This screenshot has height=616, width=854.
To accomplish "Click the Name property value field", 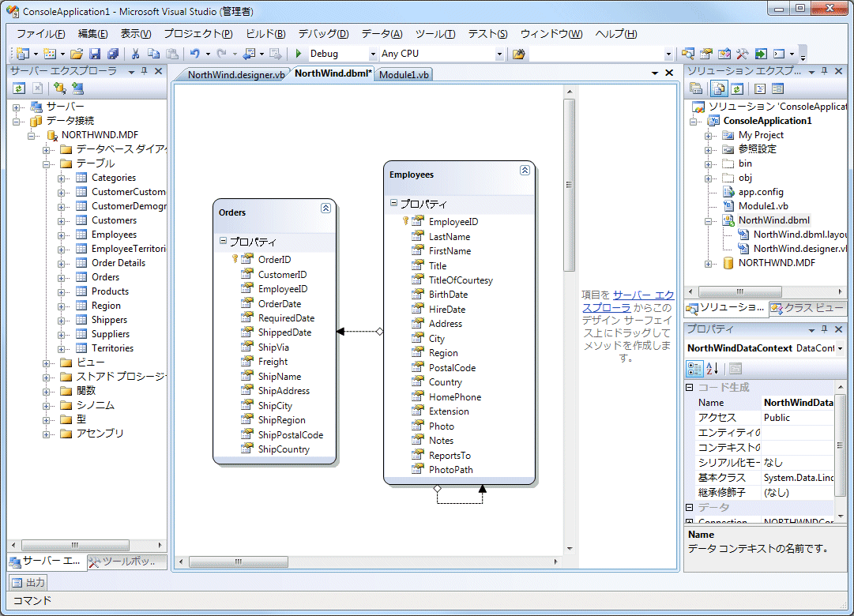I will tap(798, 403).
